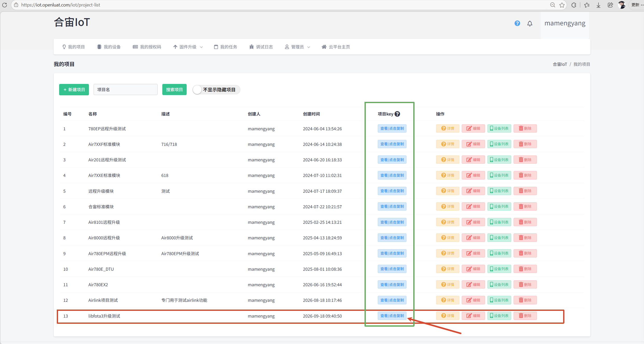
Task: Copy project key for libfota3升级测试
Action: [x=392, y=316]
